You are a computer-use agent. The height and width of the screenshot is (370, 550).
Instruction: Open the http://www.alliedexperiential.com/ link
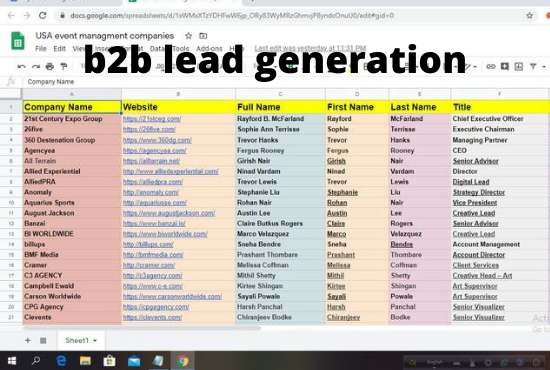click(170, 171)
